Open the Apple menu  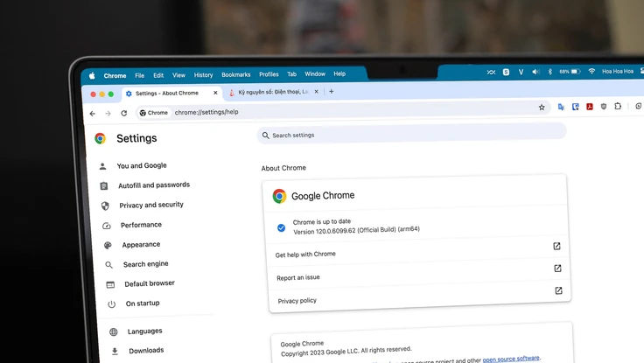92,75
